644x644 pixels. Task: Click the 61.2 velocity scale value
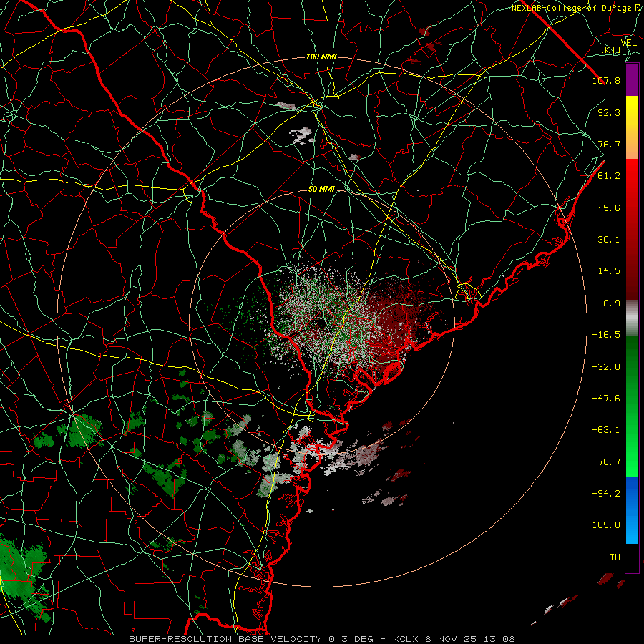click(x=609, y=176)
